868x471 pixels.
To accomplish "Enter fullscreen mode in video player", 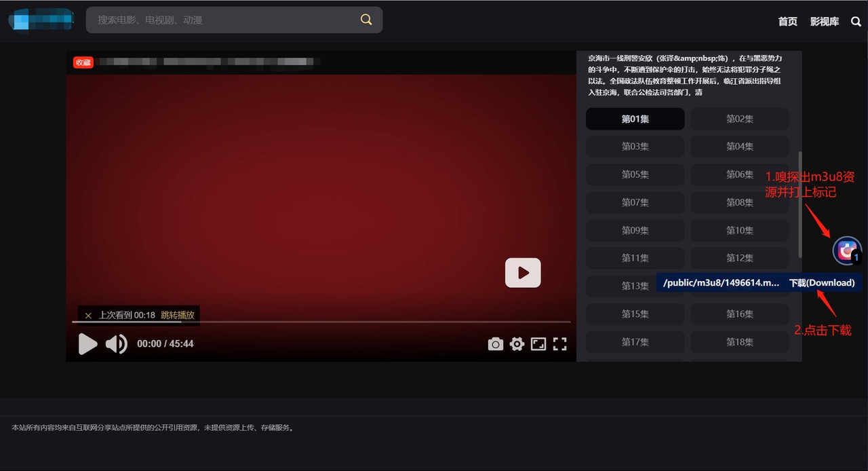I will 559,344.
